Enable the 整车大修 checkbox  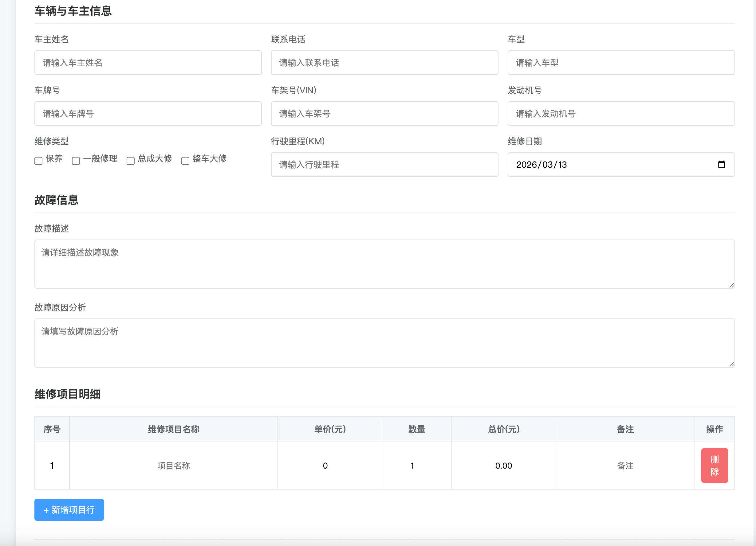click(x=185, y=161)
